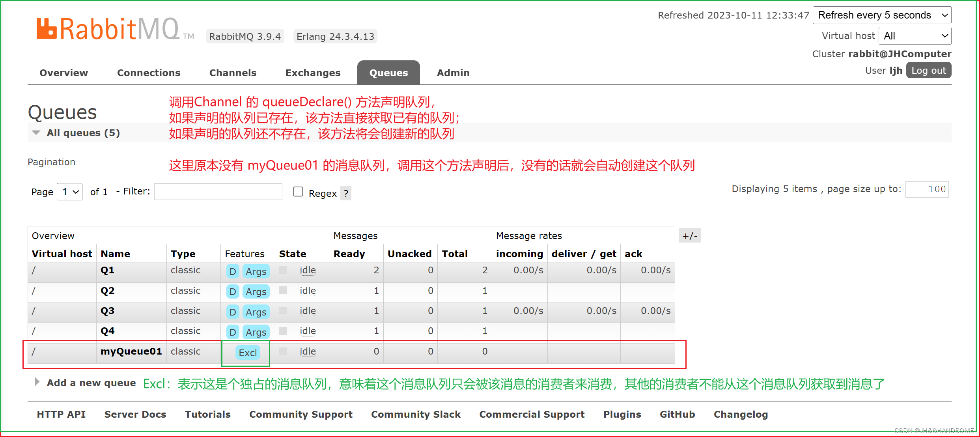Image resolution: width=980 pixels, height=437 pixels.
Task: Click the idle state indicator square for Q2
Action: tap(283, 290)
